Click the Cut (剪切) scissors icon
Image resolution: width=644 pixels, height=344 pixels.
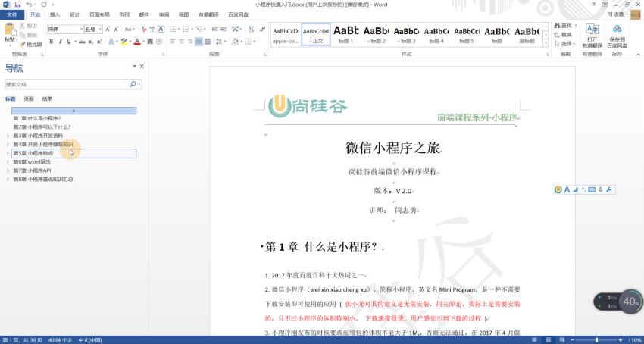22,26
